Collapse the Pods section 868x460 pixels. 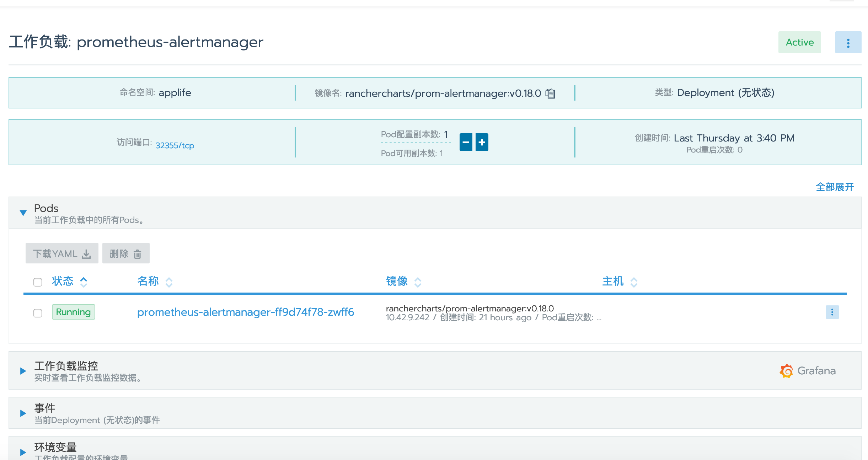coord(23,213)
